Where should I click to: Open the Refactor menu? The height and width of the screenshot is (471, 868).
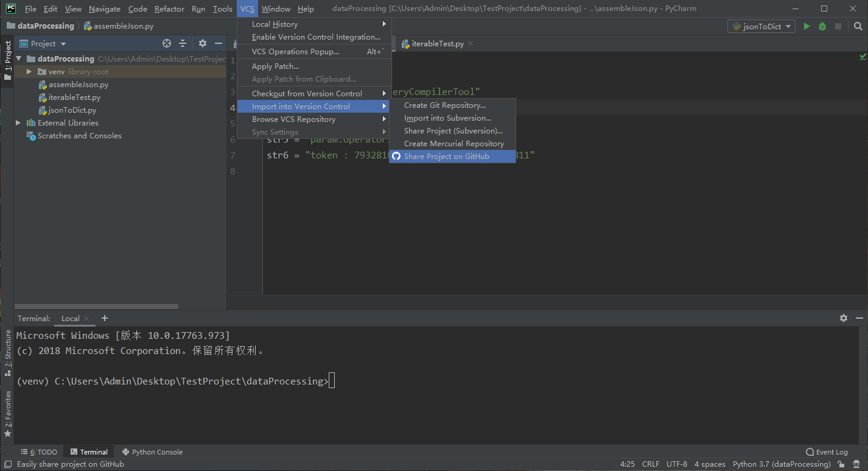169,9
